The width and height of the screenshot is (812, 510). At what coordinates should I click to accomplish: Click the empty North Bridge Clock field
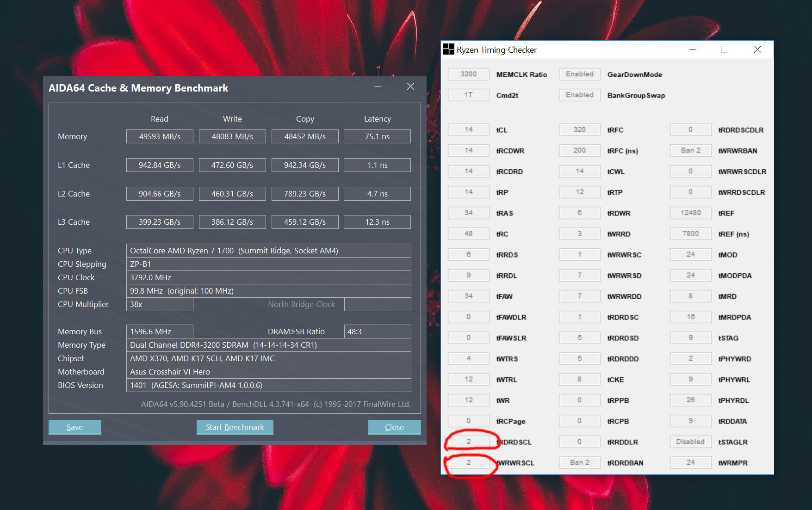[x=378, y=304]
